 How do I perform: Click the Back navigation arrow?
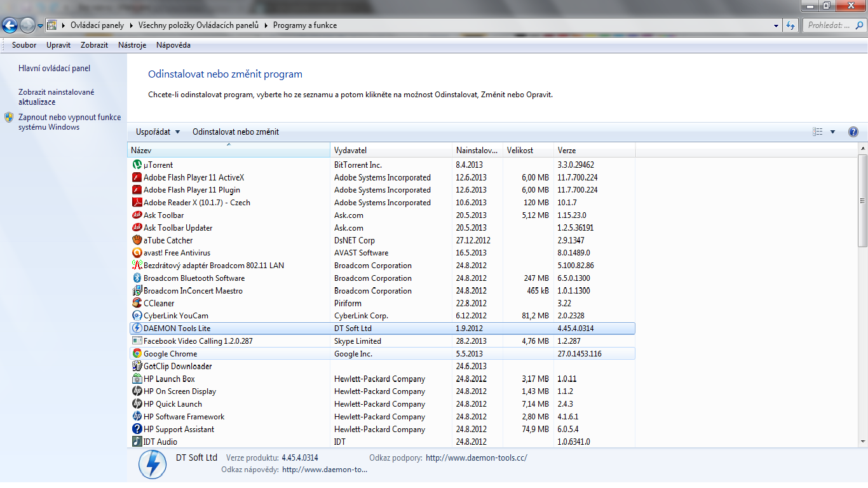point(10,25)
